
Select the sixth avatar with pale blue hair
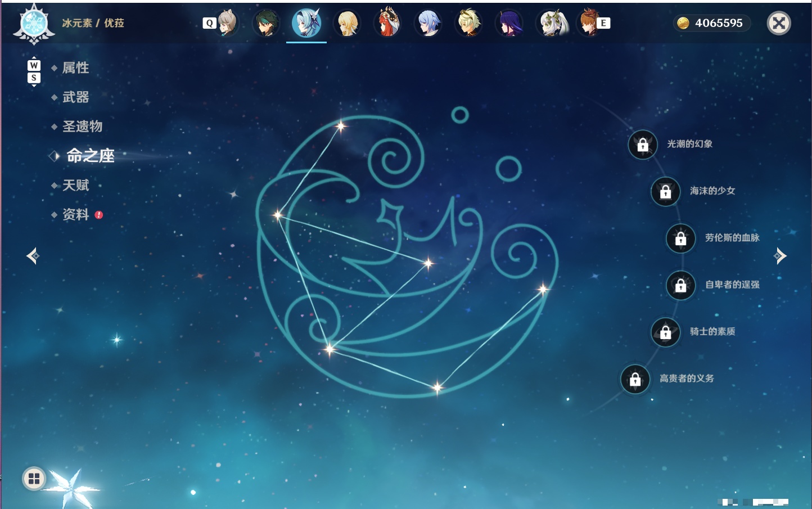(428, 23)
